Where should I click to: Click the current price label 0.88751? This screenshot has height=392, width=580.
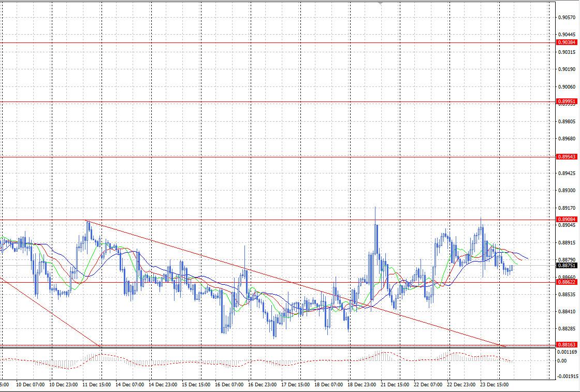point(567,265)
